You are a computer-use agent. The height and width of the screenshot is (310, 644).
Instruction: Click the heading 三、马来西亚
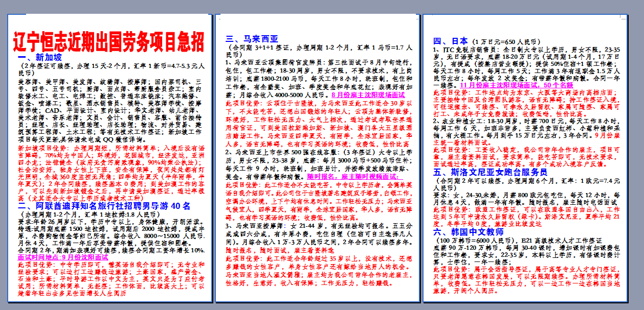[252, 39]
